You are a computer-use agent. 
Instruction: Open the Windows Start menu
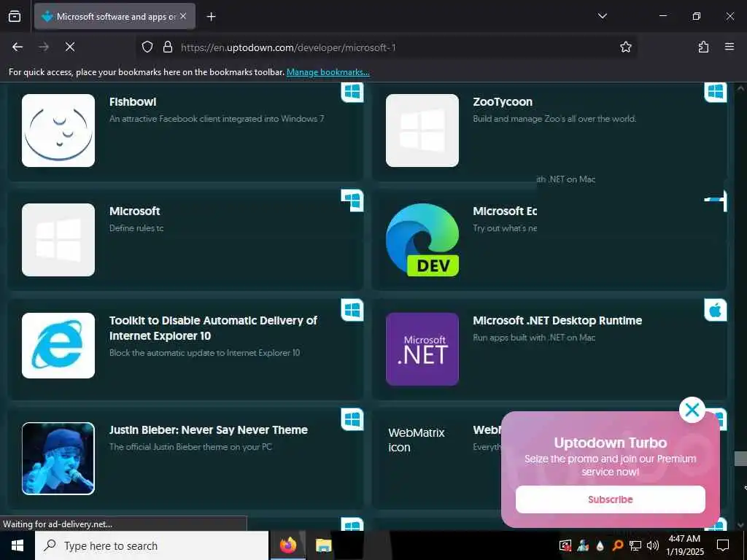[x=18, y=545]
